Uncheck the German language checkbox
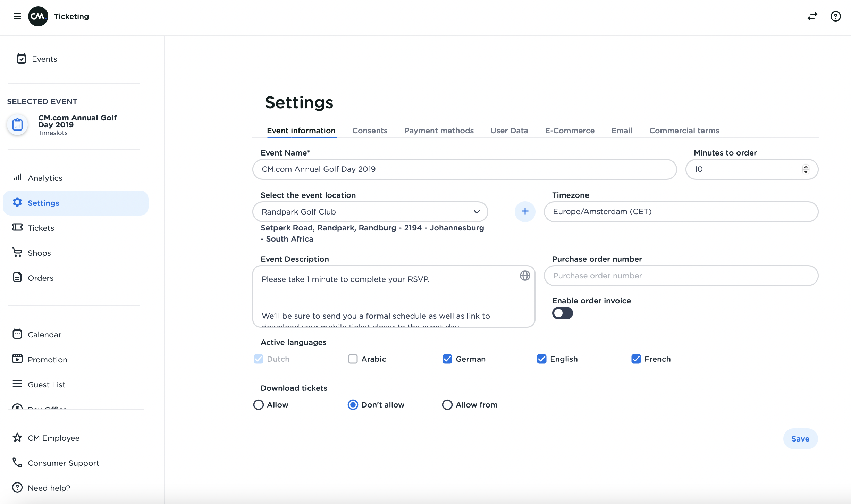The image size is (851, 504). [447, 359]
